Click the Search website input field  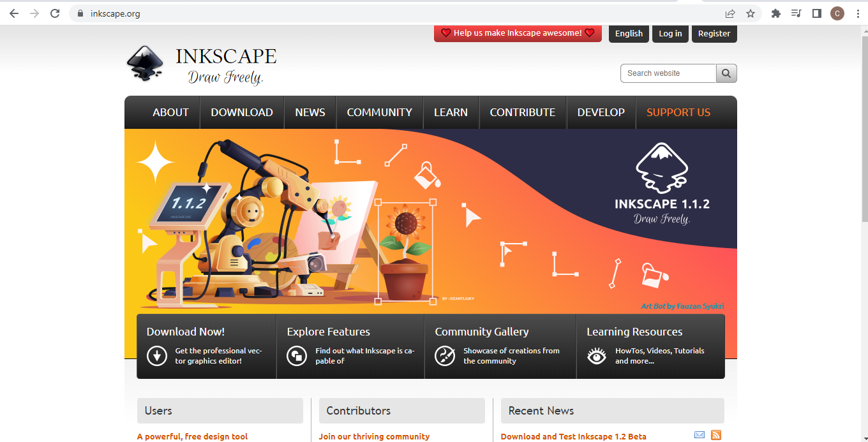[x=668, y=73]
